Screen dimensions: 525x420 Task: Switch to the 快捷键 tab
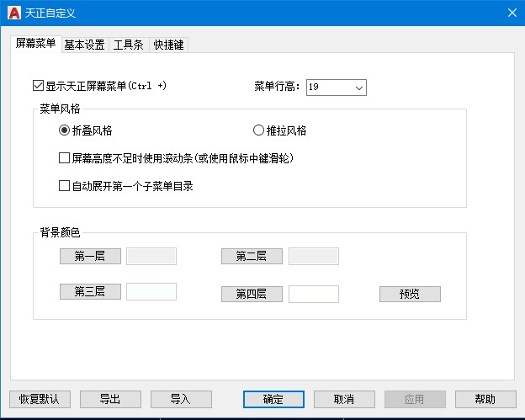(x=168, y=45)
